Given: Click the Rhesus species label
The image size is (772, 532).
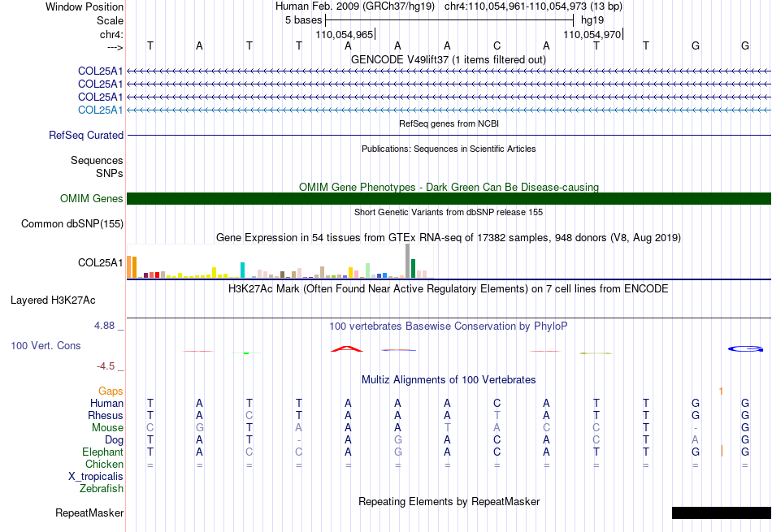Looking at the screenshot, I should [106, 415].
